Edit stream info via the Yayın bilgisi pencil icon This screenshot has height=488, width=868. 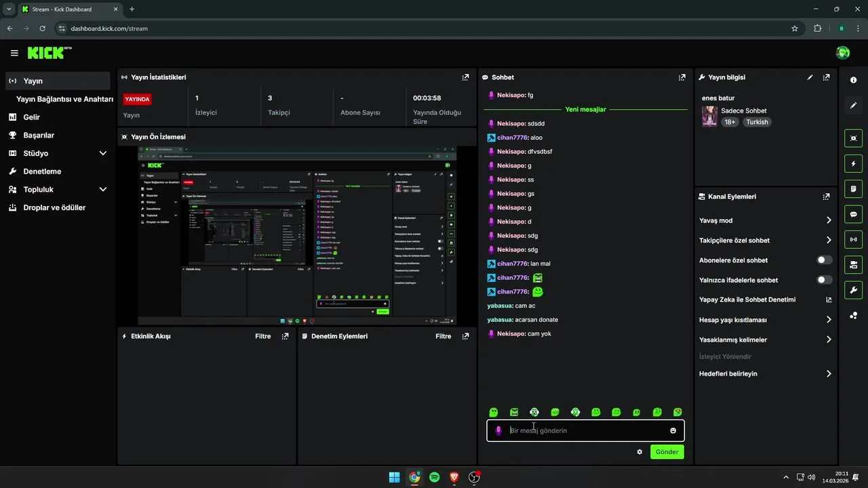810,77
